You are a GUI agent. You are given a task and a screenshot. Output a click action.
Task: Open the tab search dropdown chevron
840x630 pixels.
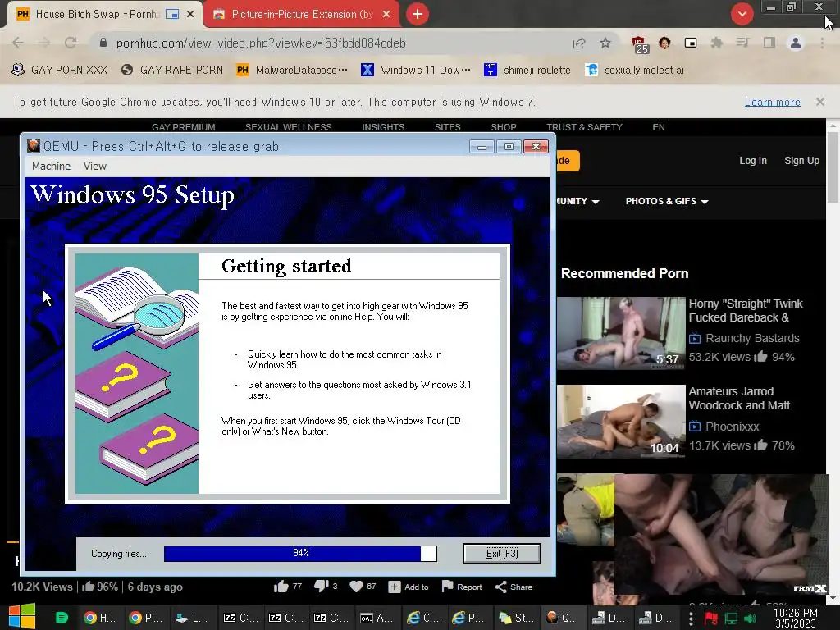pos(742,14)
